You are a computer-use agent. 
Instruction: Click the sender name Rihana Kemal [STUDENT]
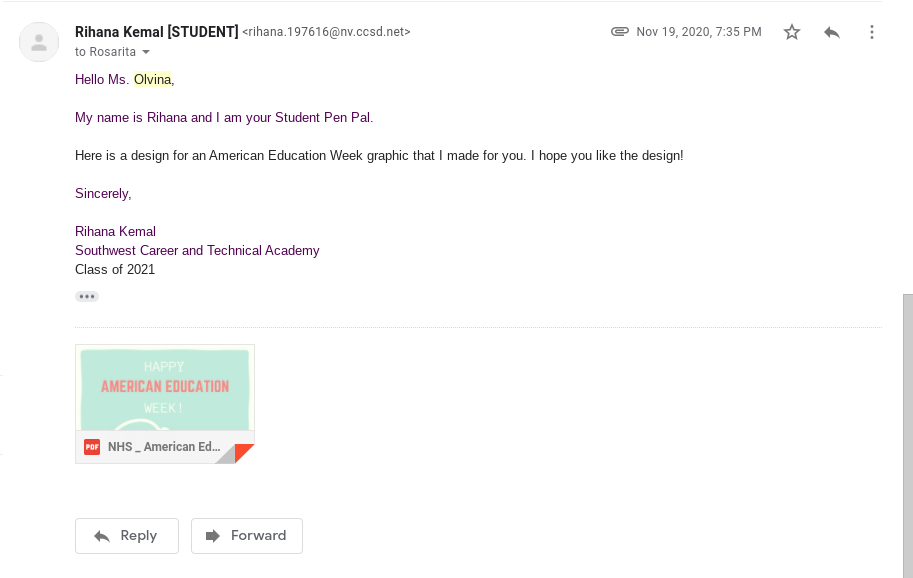156,32
